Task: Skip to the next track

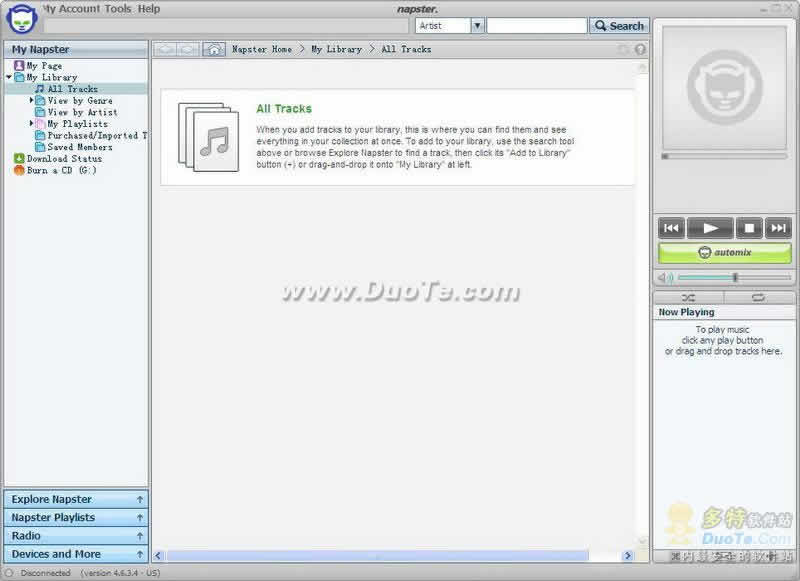Action: (x=778, y=228)
